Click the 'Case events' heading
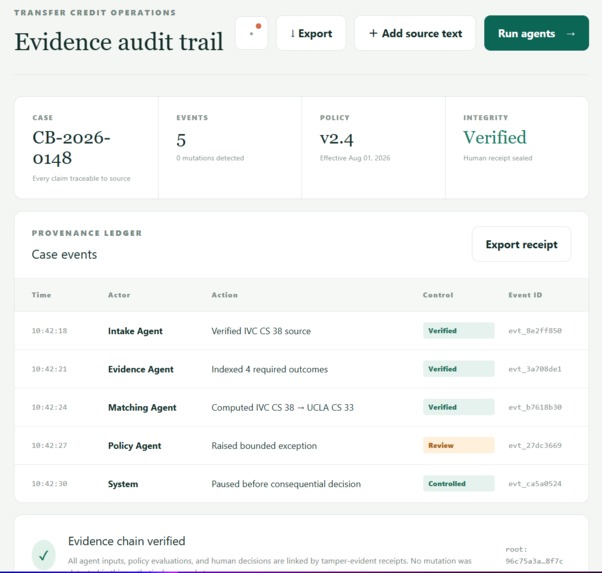 64,254
